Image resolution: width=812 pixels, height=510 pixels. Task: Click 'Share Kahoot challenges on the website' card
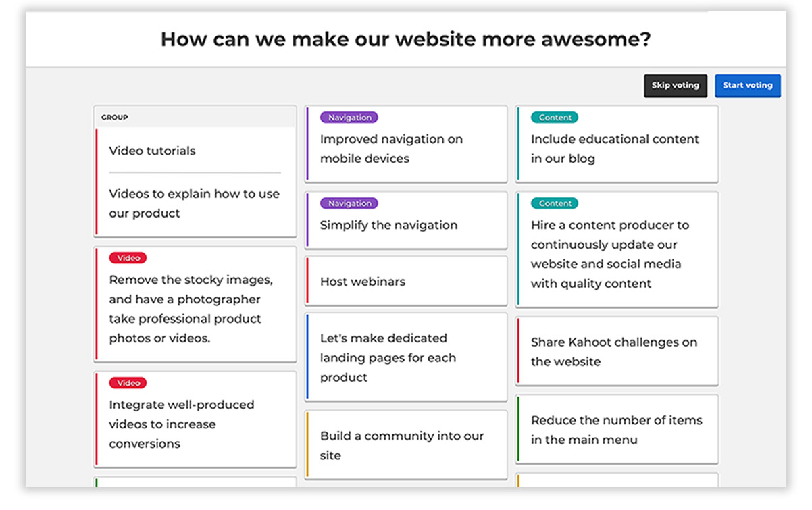coord(615,352)
